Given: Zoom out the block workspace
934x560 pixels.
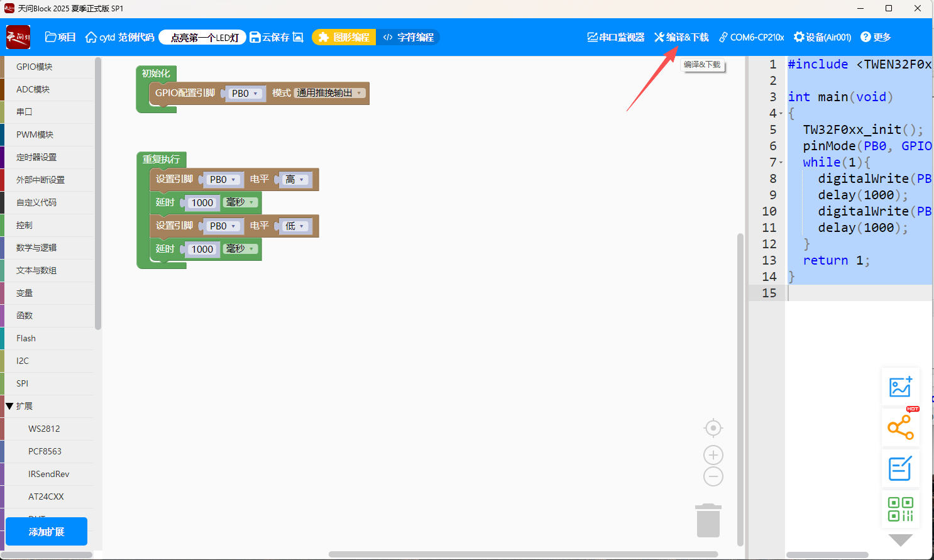Looking at the screenshot, I should (x=713, y=476).
